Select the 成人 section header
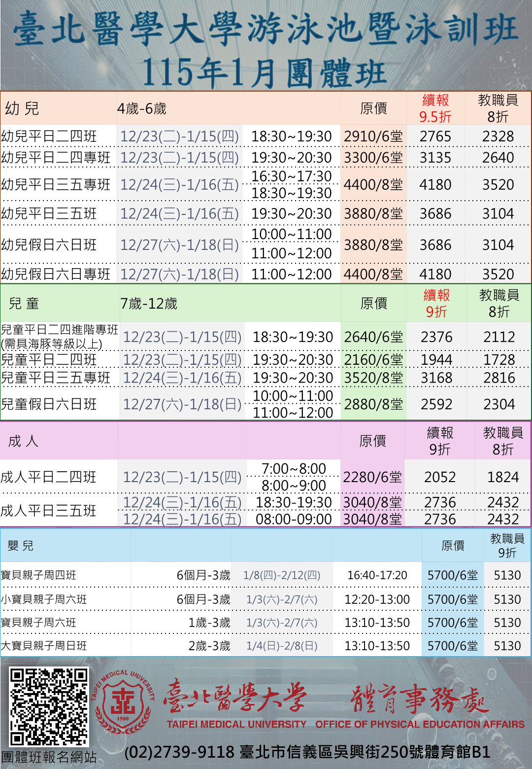532x769 pixels. 23,441
